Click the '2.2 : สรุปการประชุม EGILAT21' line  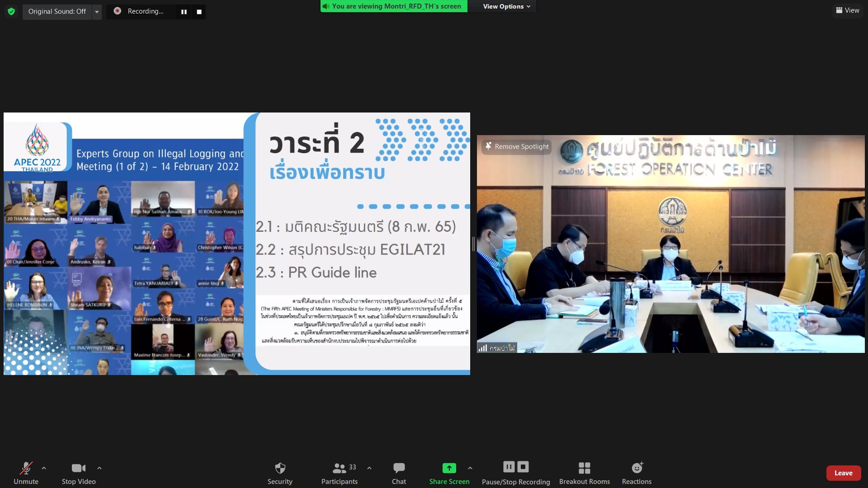pos(351,249)
